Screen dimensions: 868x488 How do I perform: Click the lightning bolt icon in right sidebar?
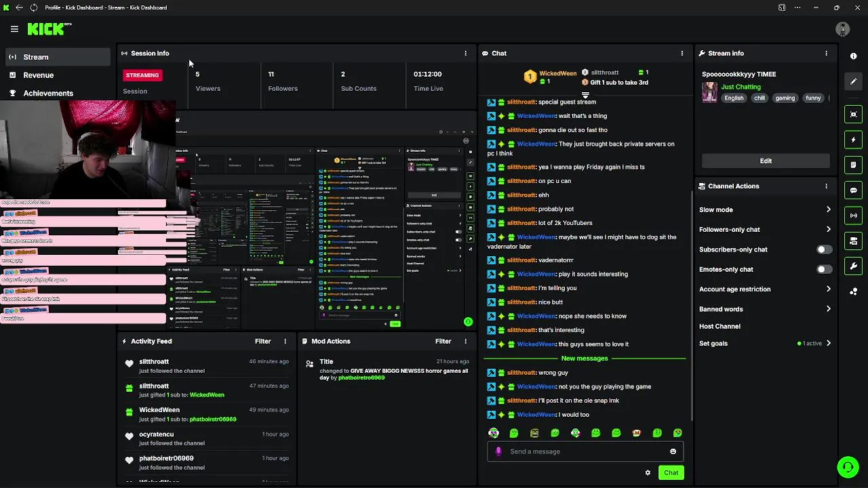point(854,140)
